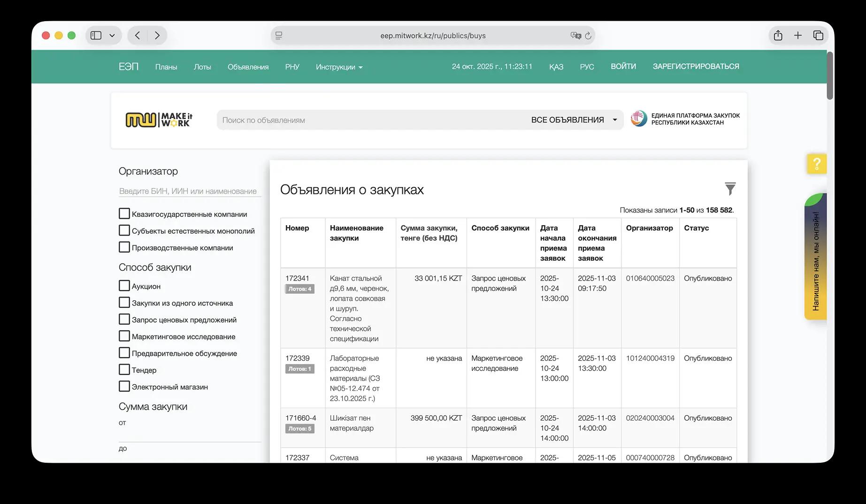Screen dimensions: 866x504
Task: Go back with the browser back arrow
Action: (138, 36)
